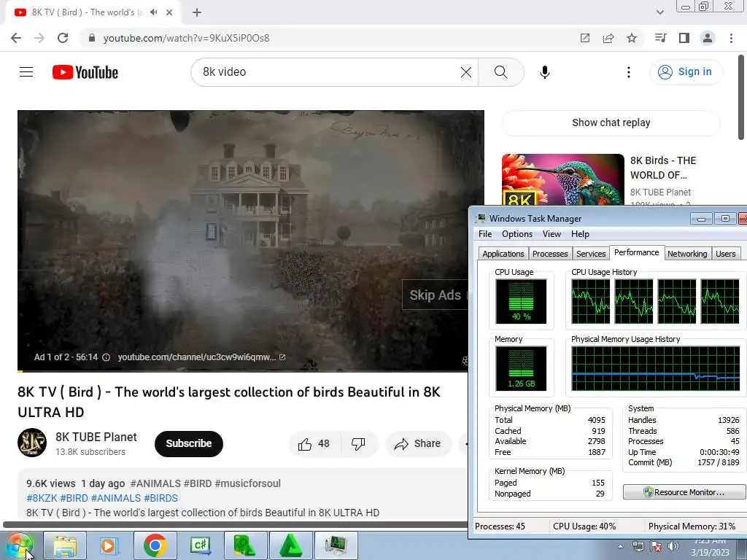747x560 pixels.
Task: Dislike the video with thumbs down
Action: (x=358, y=444)
